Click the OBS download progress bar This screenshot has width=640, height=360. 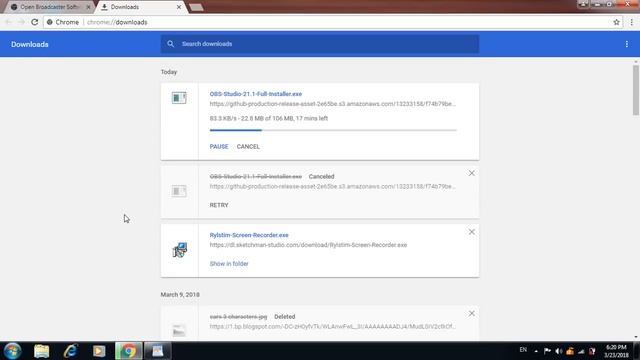tap(333, 130)
